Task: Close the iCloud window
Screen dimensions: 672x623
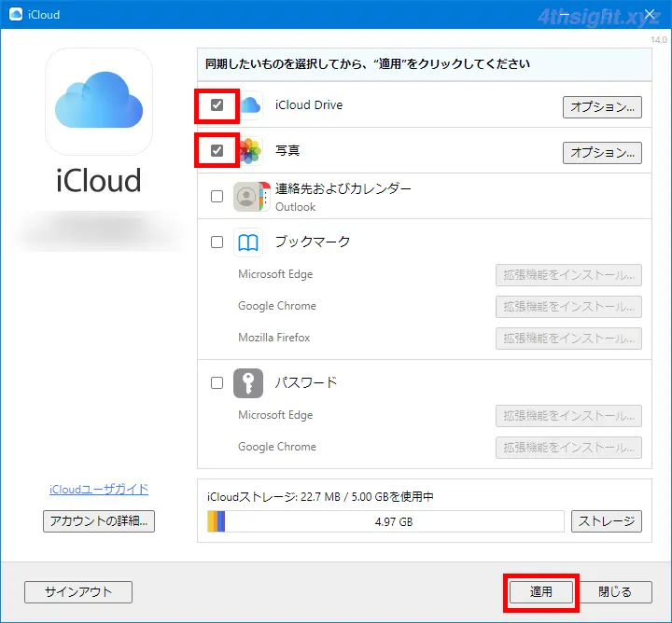Action: click(650, 15)
